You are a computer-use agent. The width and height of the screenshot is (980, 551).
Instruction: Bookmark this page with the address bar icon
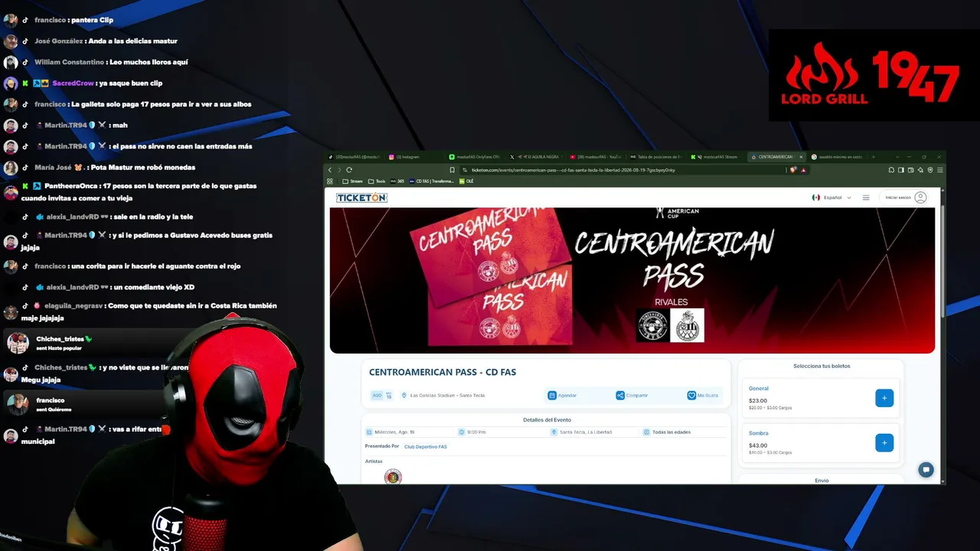coord(452,170)
